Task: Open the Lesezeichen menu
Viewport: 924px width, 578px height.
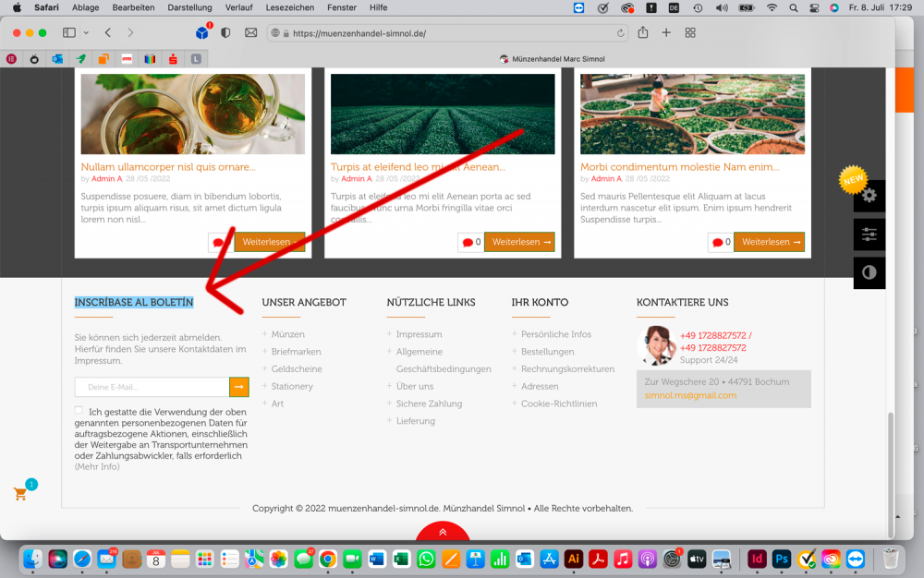Action: coord(290,7)
